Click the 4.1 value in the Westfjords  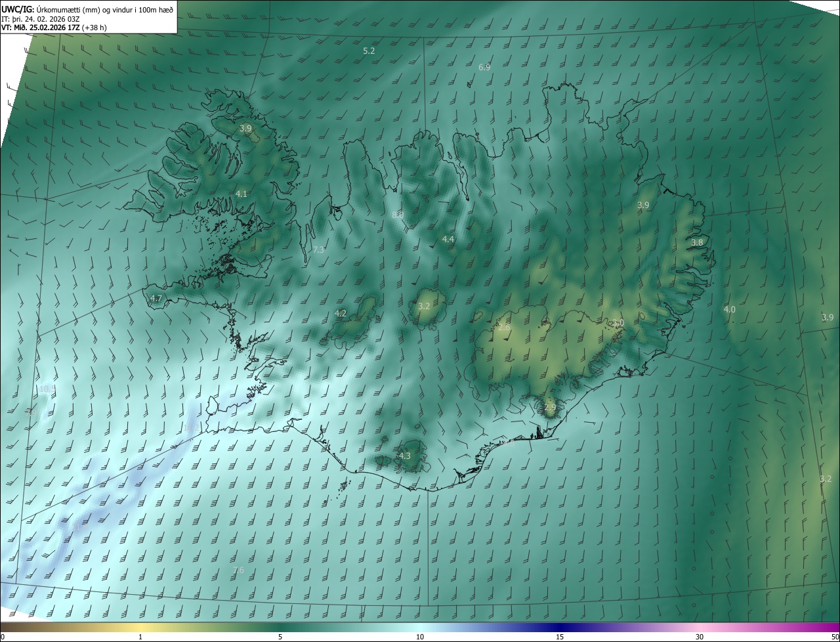[241, 194]
